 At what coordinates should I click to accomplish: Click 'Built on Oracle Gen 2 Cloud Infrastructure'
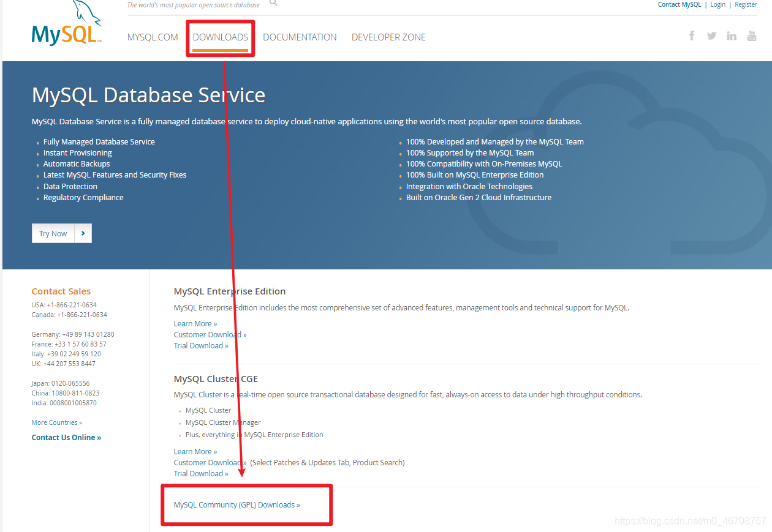479,197
